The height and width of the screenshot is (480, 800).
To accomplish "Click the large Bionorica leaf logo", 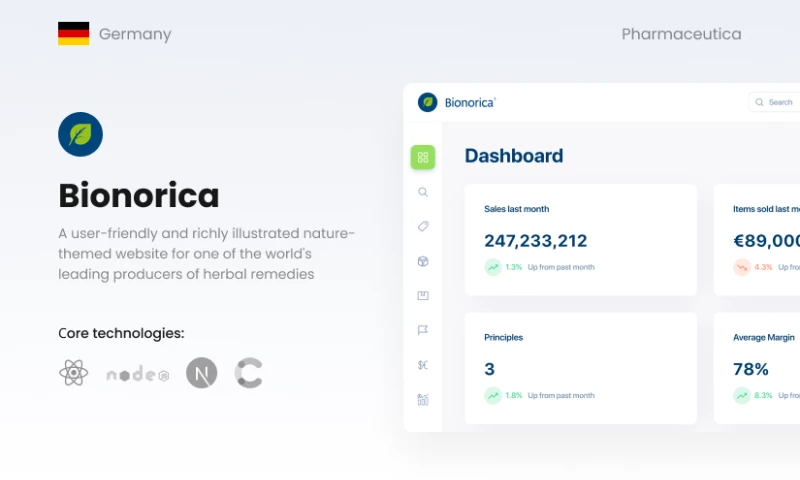I will click(80, 134).
